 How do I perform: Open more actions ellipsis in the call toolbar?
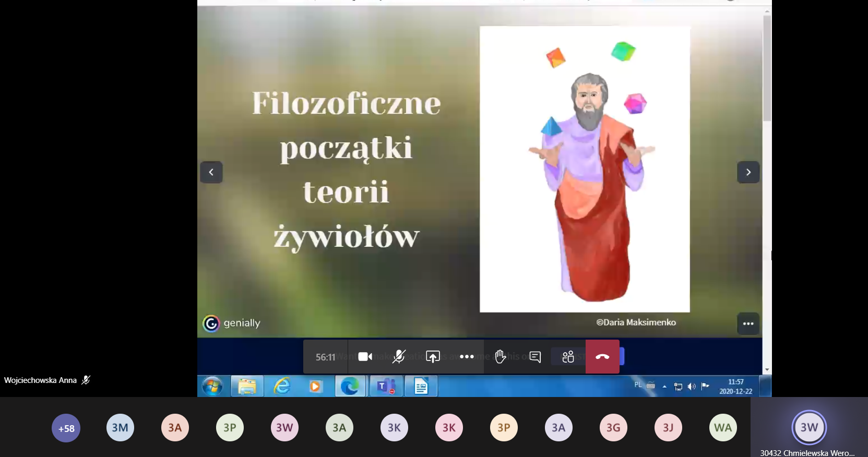click(x=467, y=357)
